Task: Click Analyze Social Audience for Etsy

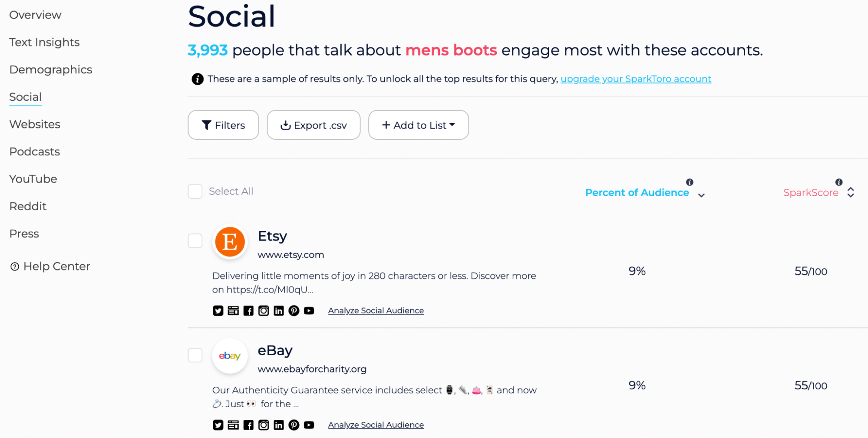Action: tap(376, 310)
